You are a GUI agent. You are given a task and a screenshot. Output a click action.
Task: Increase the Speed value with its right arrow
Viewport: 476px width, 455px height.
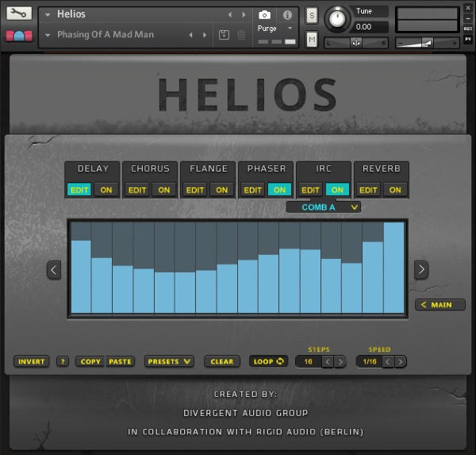click(401, 361)
